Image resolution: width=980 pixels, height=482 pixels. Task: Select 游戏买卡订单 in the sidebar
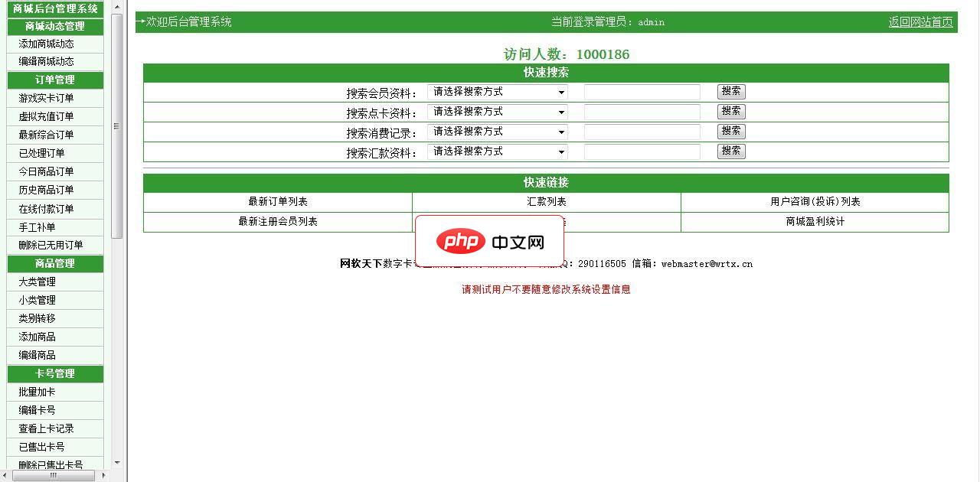tap(54, 98)
